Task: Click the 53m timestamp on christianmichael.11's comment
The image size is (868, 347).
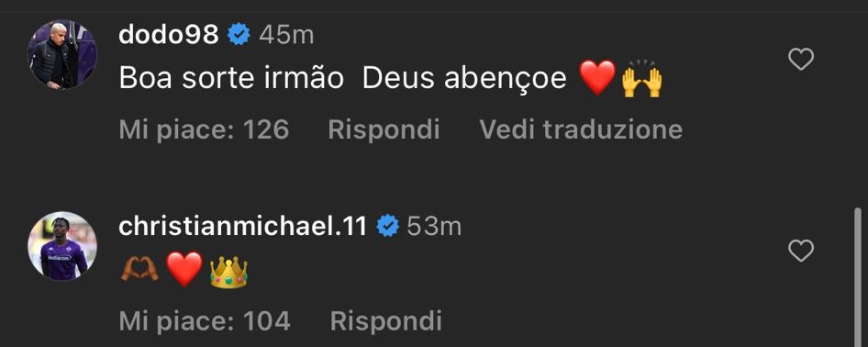Action: coord(434,227)
